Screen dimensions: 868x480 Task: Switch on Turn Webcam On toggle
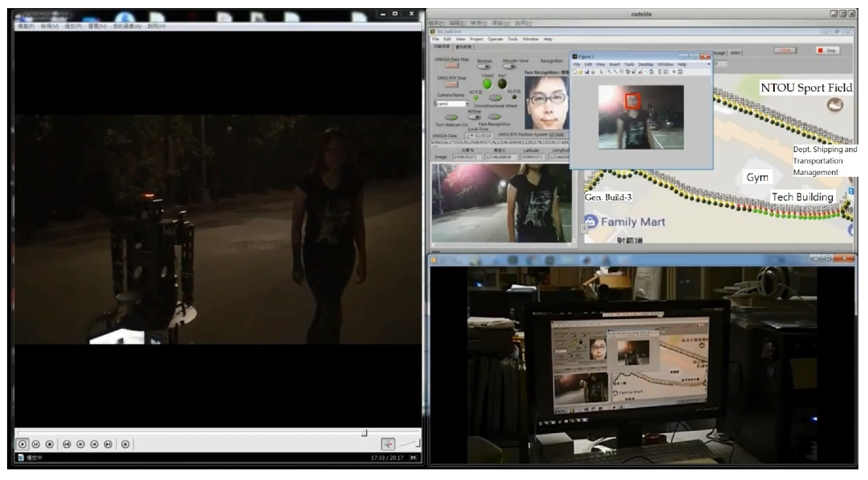(x=451, y=118)
